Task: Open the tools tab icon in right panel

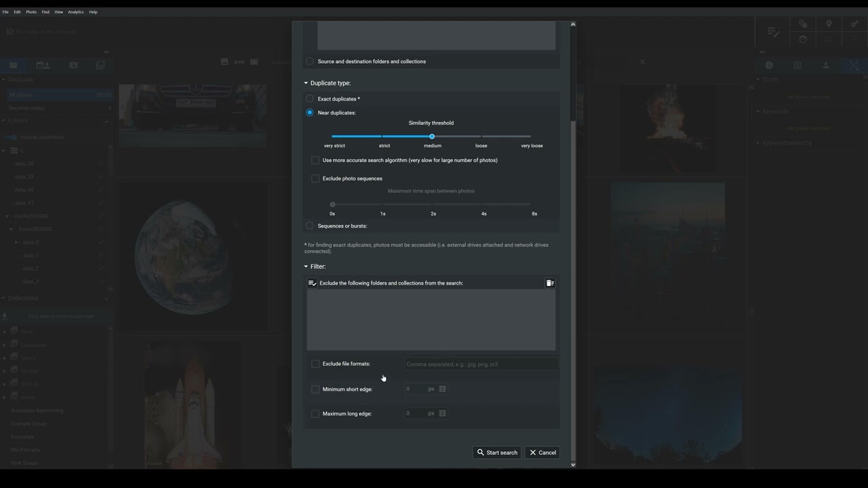Action: tap(854, 65)
